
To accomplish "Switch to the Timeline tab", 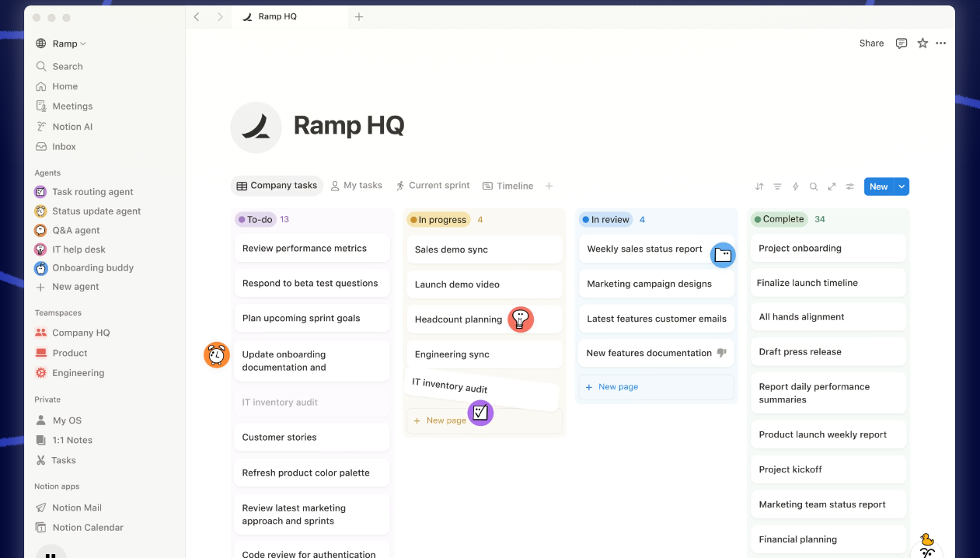I will (507, 186).
